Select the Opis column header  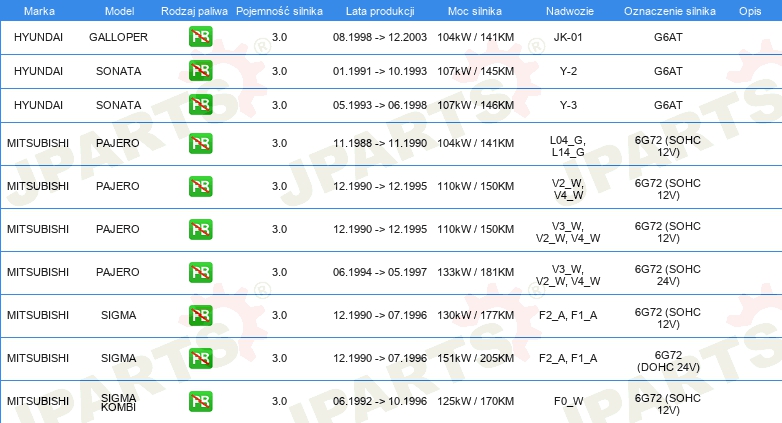click(750, 11)
